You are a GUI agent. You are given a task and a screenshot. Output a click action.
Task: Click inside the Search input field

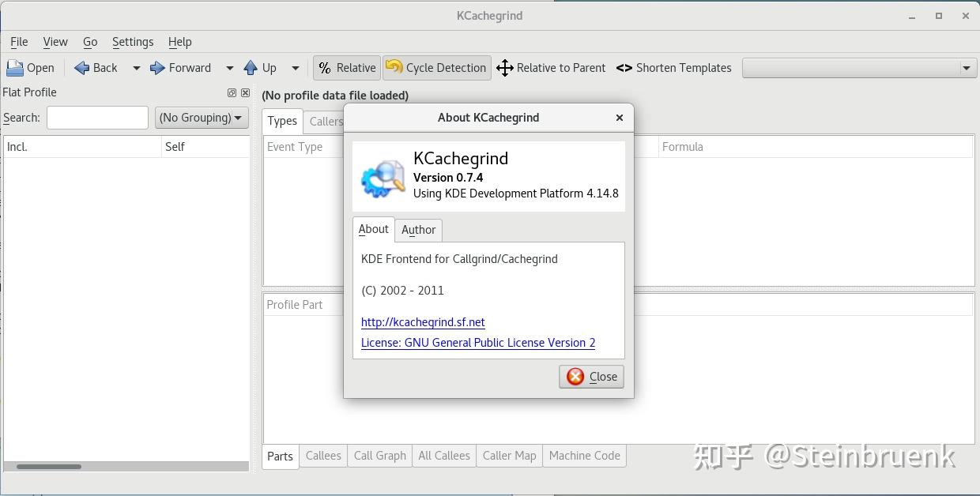tap(97, 117)
